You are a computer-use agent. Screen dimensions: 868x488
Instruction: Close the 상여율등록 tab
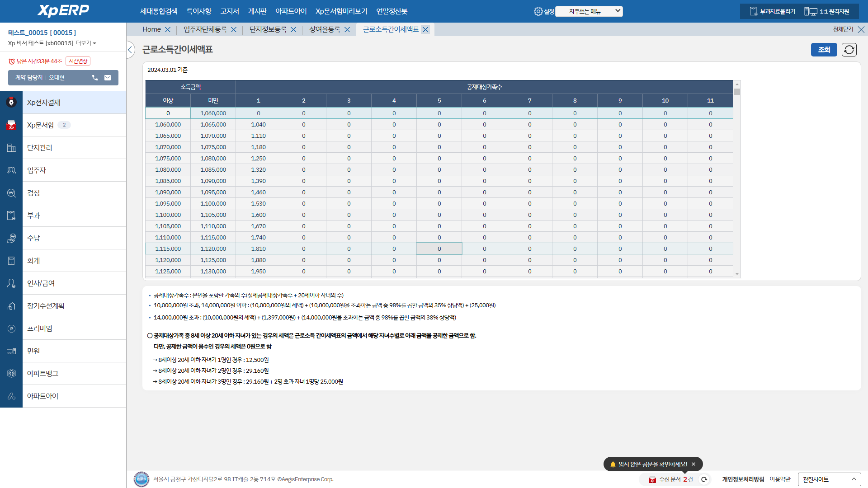click(x=347, y=29)
